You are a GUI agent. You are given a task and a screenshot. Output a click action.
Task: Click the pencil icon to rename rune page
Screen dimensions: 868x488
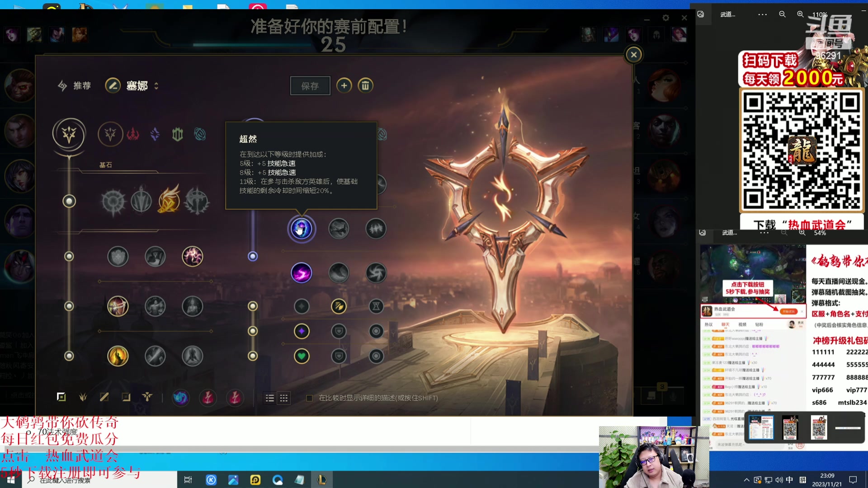113,85
